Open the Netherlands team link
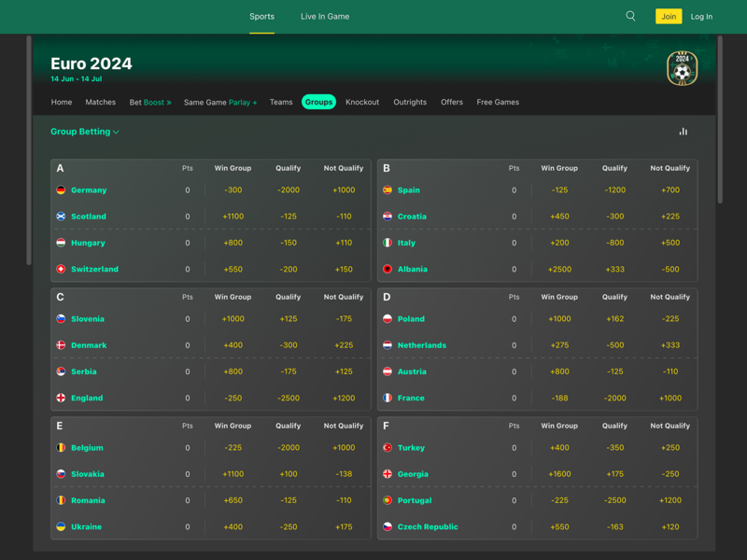 click(x=422, y=345)
